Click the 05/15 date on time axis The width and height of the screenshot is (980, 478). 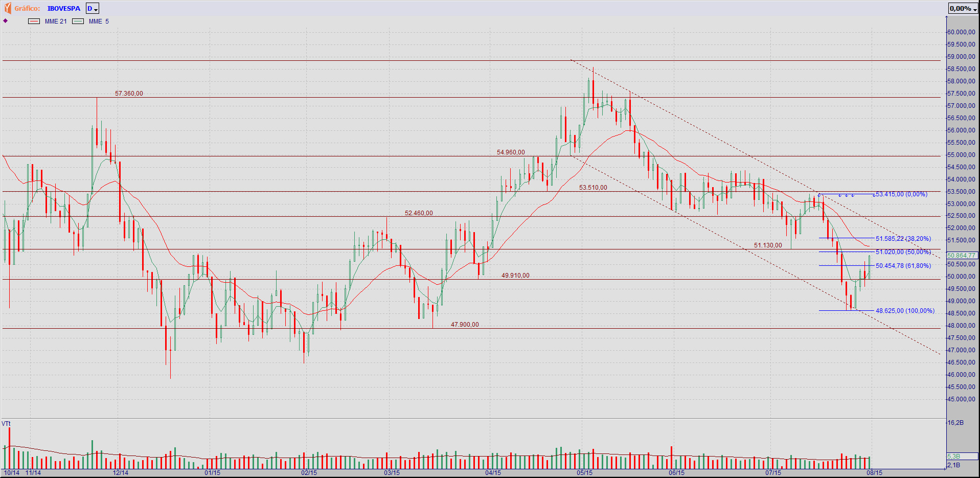(584, 473)
